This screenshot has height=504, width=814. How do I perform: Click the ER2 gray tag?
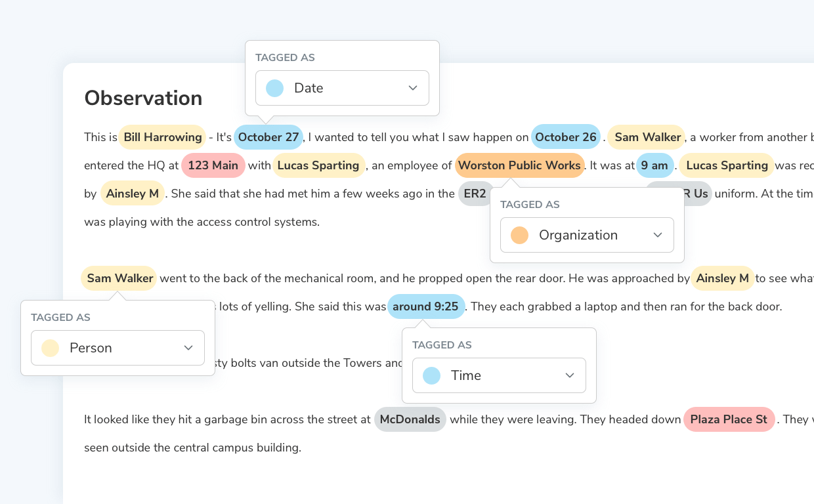(x=475, y=193)
